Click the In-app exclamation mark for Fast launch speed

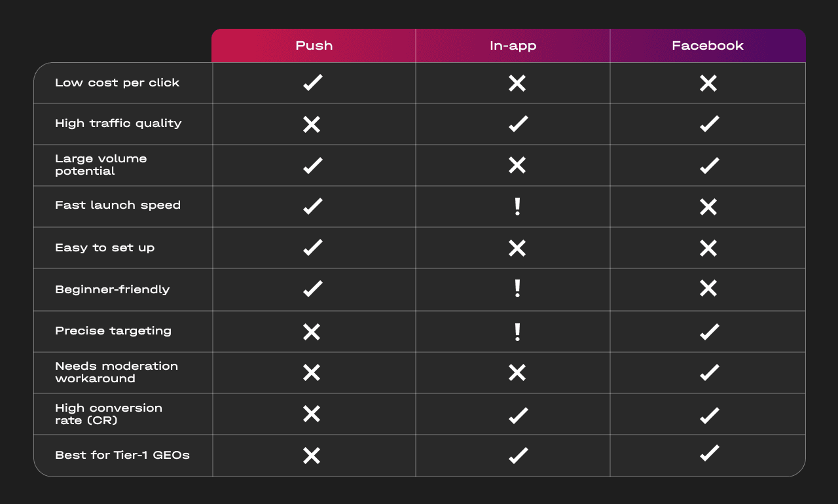click(517, 206)
